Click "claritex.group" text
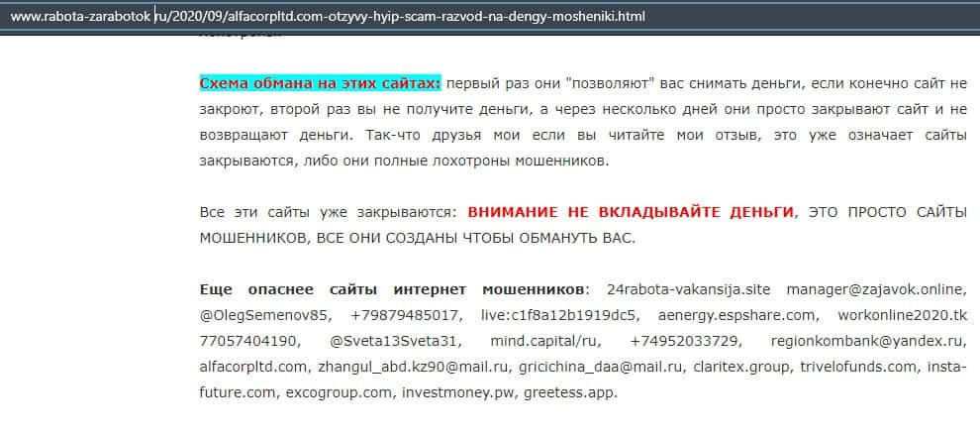The height and width of the screenshot is (436, 980). (741, 368)
